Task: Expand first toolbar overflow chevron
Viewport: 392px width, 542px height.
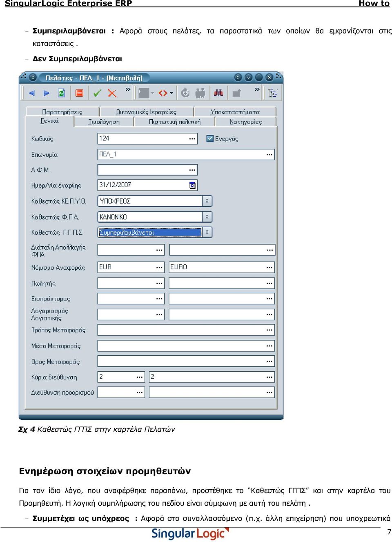Action: point(128,89)
